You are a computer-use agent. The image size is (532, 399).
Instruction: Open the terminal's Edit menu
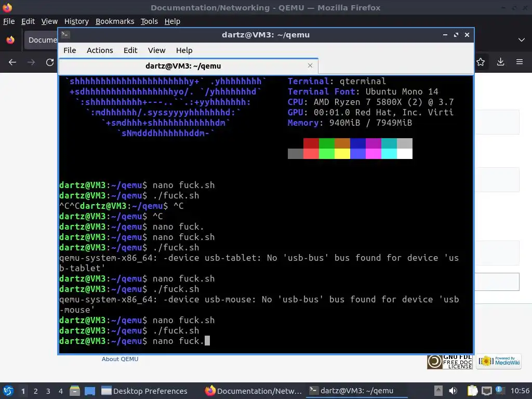click(130, 50)
